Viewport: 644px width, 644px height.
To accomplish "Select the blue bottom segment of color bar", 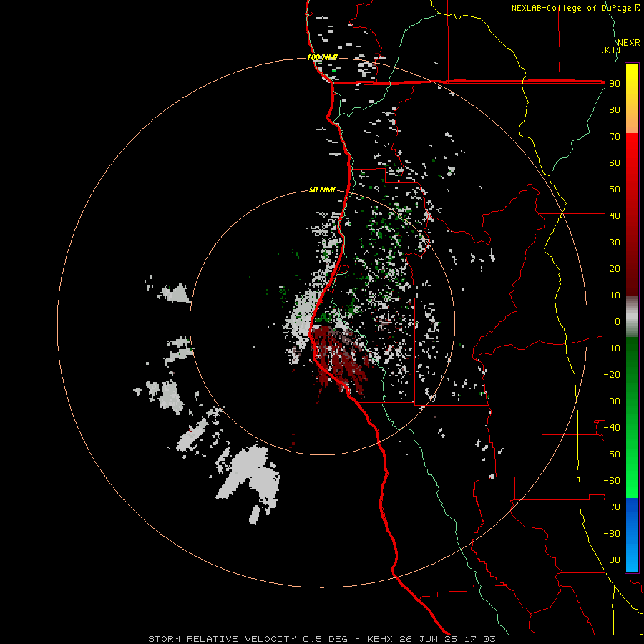I will point(632,535).
